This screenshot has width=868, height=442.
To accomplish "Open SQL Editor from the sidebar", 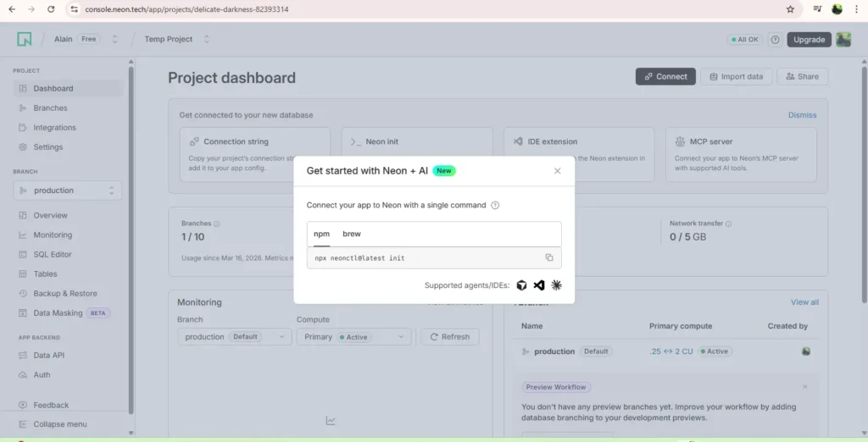I will 53,254.
